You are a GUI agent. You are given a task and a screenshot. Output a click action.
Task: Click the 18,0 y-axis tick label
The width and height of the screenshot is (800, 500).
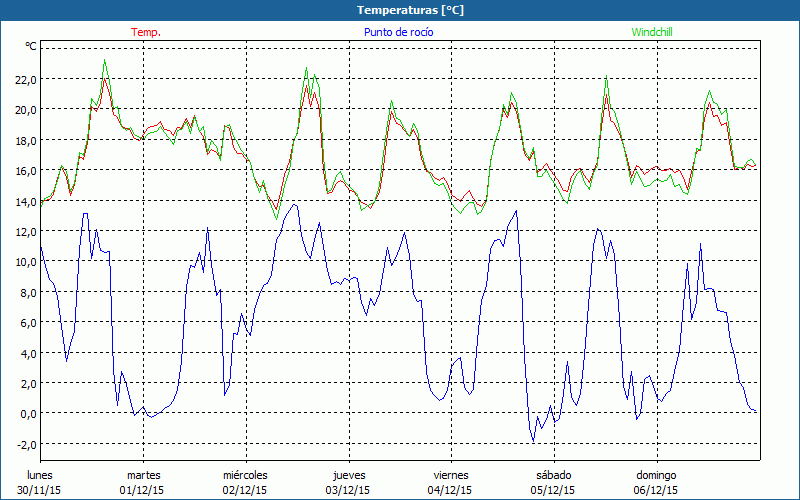click(x=24, y=140)
